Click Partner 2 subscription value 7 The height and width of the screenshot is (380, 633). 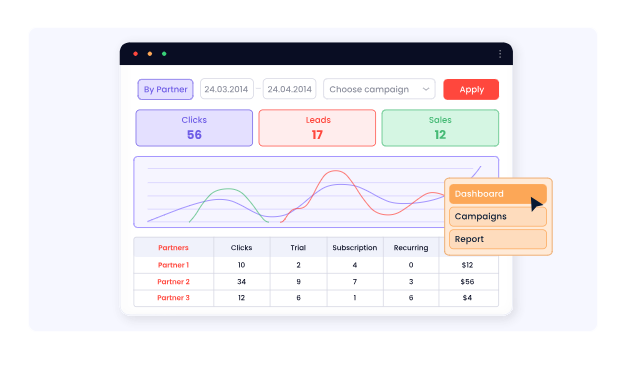pyautogui.click(x=355, y=281)
